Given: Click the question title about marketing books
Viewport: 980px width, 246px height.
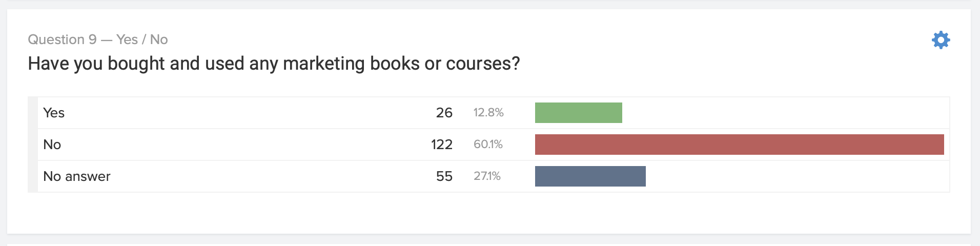Looking at the screenshot, I should point(274,64).
